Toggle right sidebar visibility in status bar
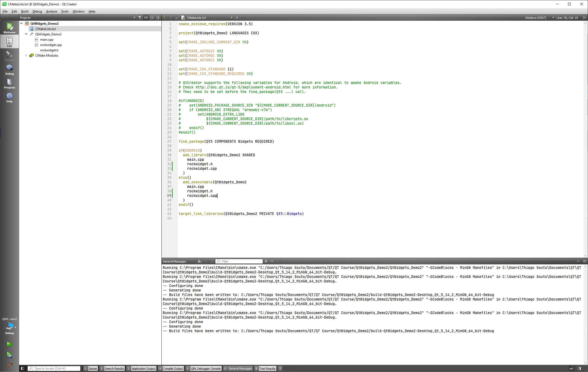Image resolution: width=588 pixels, height=372 pixels. pos(580,369)
